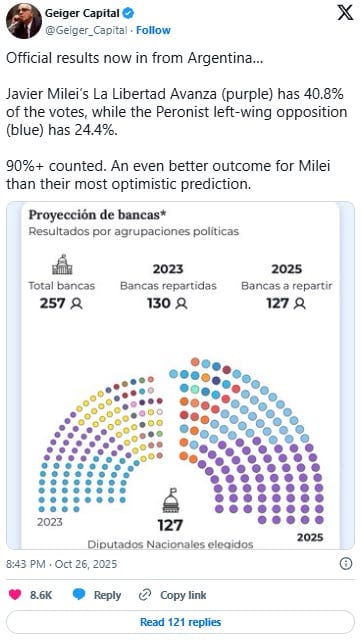Open the Read 121 replies button
This screenshot has height=640, width=362.
[180, 622]
